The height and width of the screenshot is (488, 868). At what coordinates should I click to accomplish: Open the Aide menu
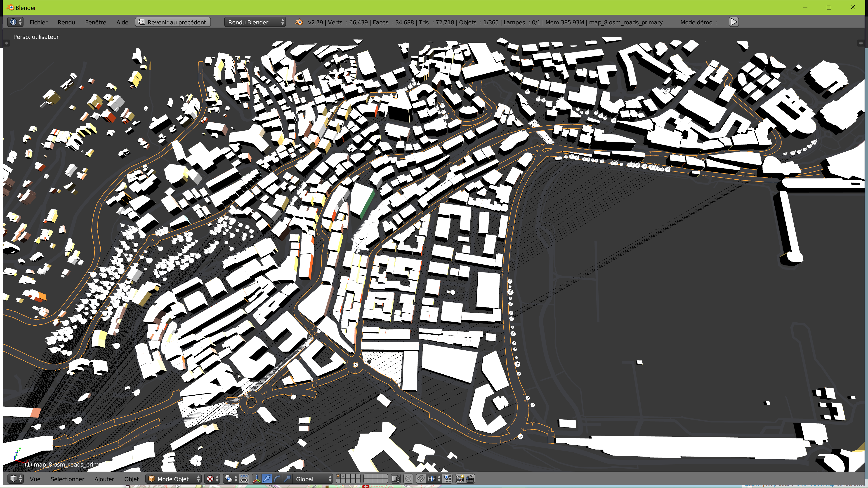point(122,22)
